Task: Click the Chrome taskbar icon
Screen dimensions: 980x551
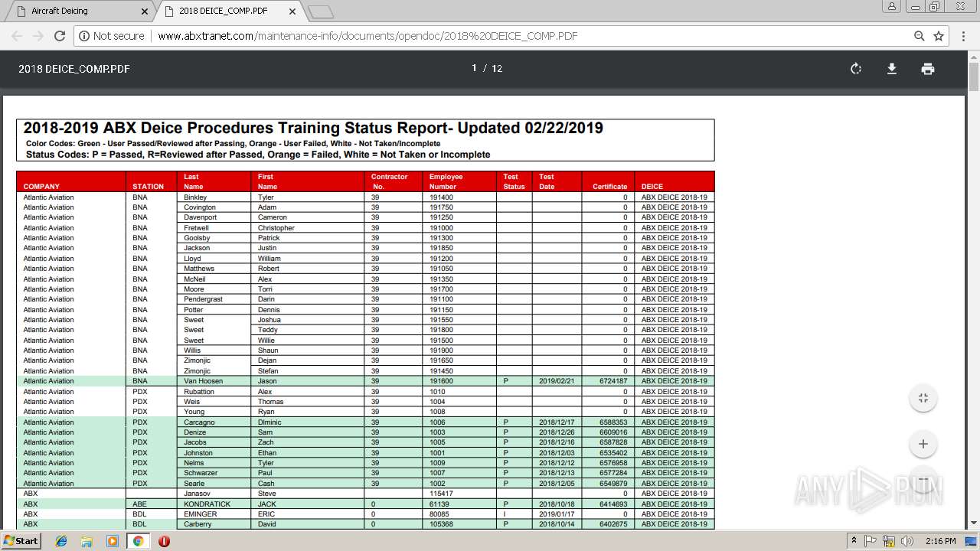Action: (x=138, y=541)
